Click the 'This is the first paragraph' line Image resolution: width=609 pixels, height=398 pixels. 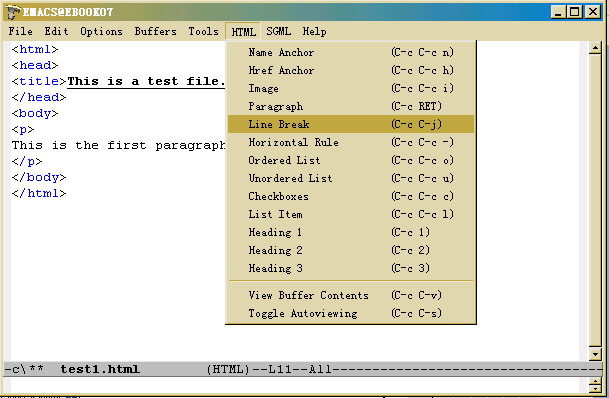pos(118,145)
